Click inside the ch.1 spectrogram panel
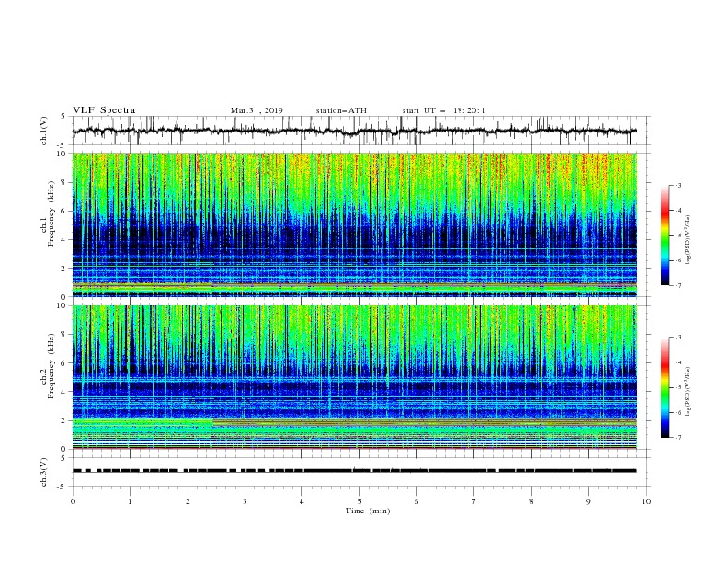728x563 pixels. (355, 224)
